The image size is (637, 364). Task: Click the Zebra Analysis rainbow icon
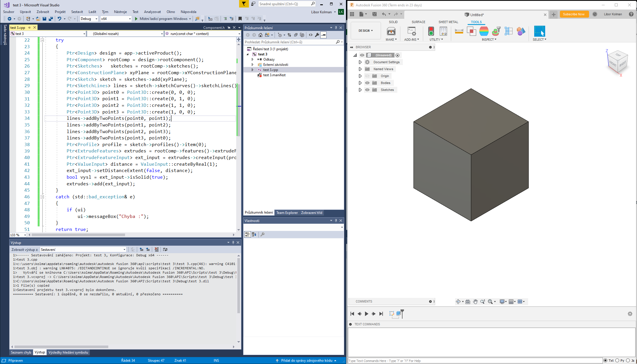click(484, 31)
